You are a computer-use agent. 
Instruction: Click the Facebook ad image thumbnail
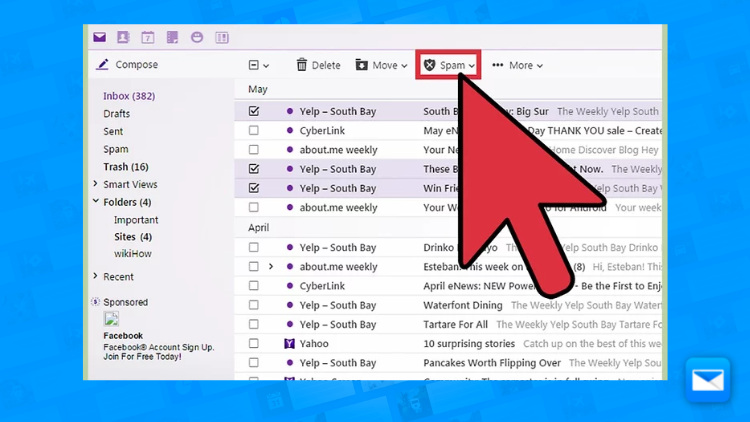coord(111,319)
